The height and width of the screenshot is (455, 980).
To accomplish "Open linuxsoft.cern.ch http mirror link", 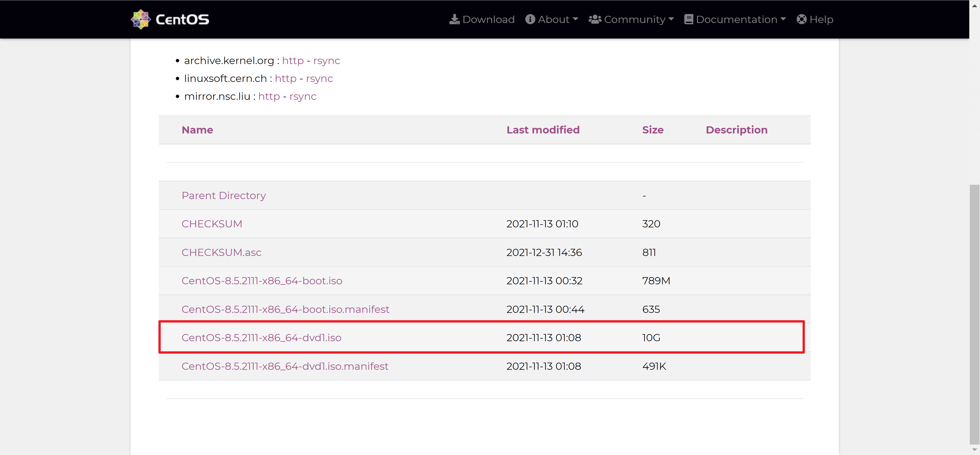I will (285, 78).
